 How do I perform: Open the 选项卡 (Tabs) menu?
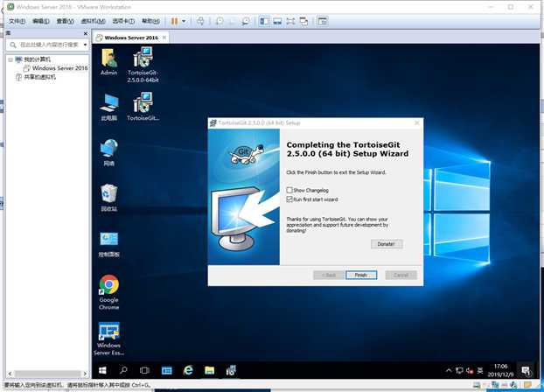pyautogui.click(x=123, y=22)
